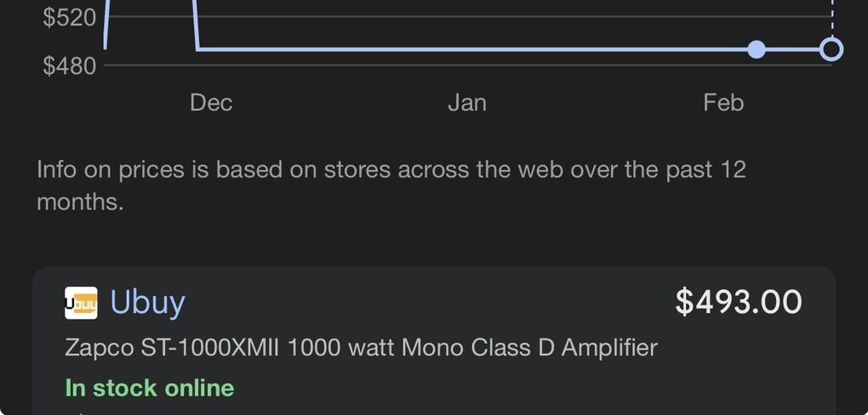Open the Ubuy store name link
Viewport: 868px width, 415px height.
click(x=147, y=303)
